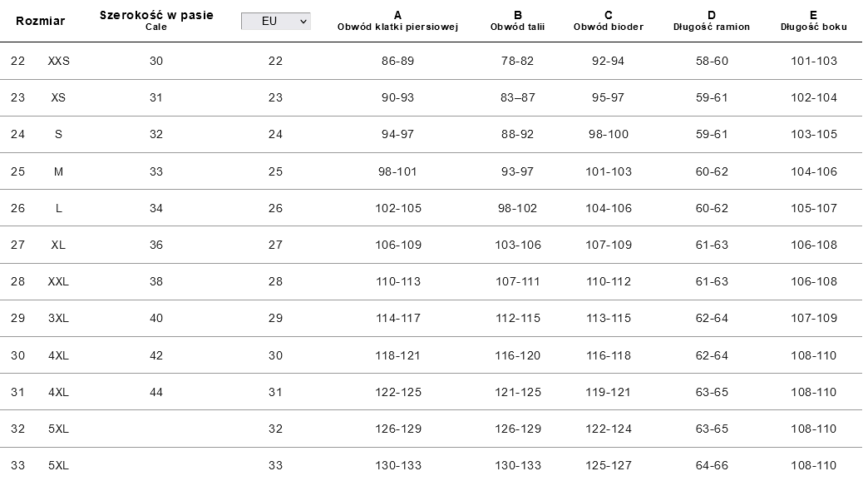Click the Rozmiar column header
The width and height of the screenshot is (868, 481).
41,21
